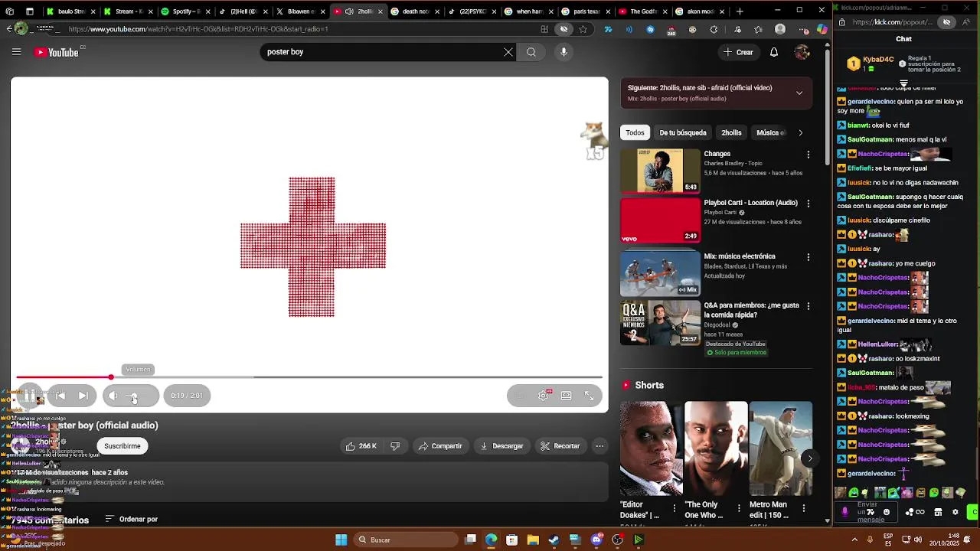
Task: Skip to the next video
Action: pos(83,396)
